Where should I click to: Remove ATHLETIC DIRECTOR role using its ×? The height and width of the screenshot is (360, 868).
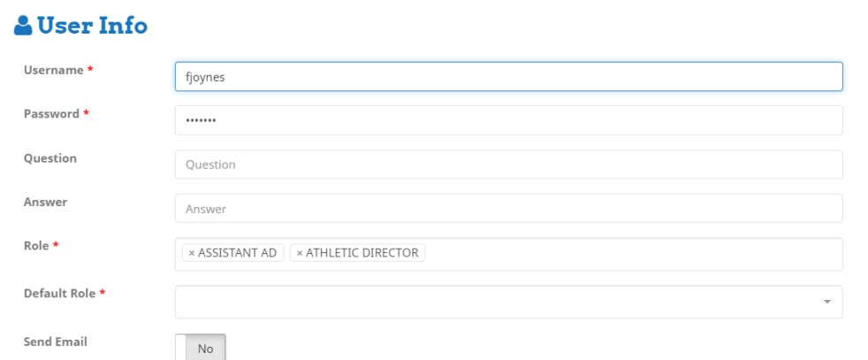pos(300,253)
